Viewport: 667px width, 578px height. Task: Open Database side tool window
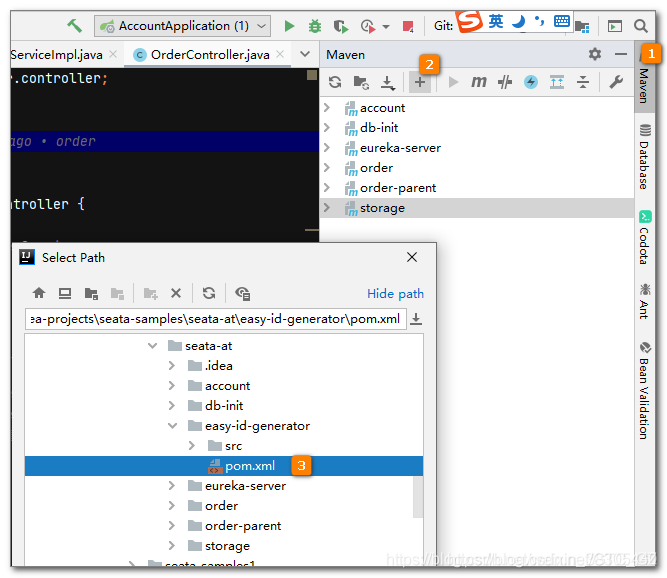[x=644, y=157]
